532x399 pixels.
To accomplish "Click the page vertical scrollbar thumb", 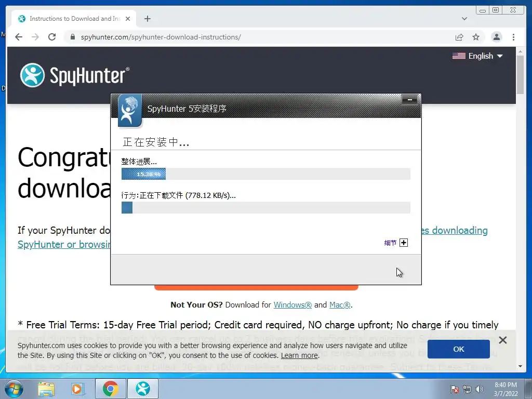I will point(520,75).
